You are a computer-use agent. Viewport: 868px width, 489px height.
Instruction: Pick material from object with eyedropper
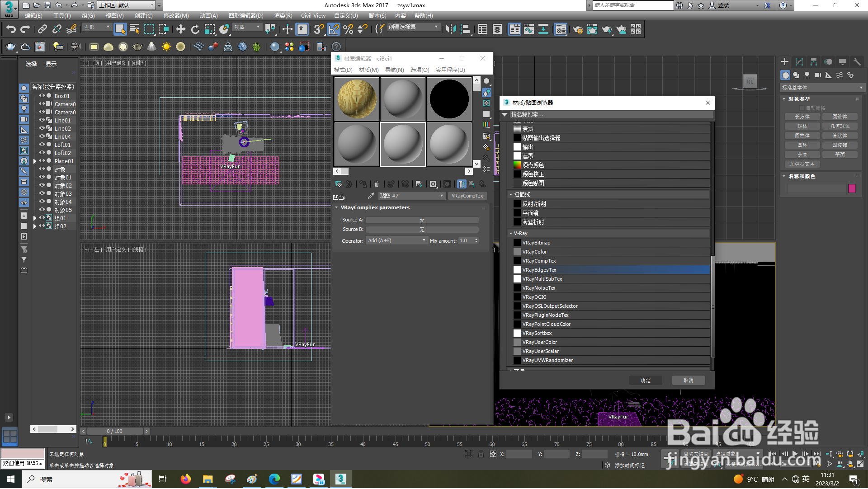371,196
